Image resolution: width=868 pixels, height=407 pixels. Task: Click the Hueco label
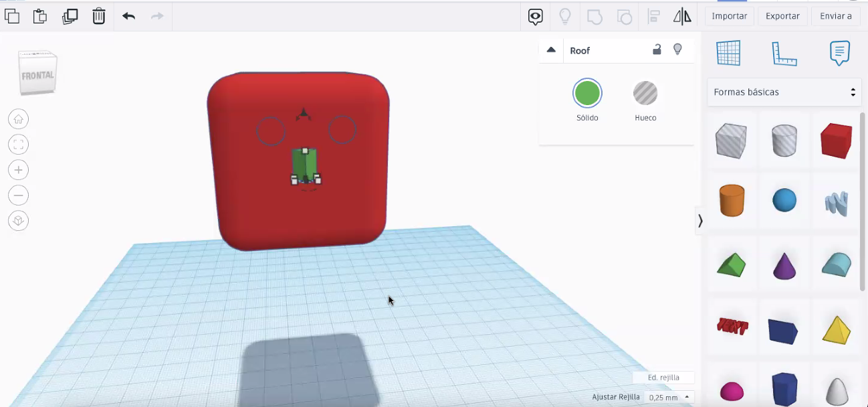tap(645, 118)
